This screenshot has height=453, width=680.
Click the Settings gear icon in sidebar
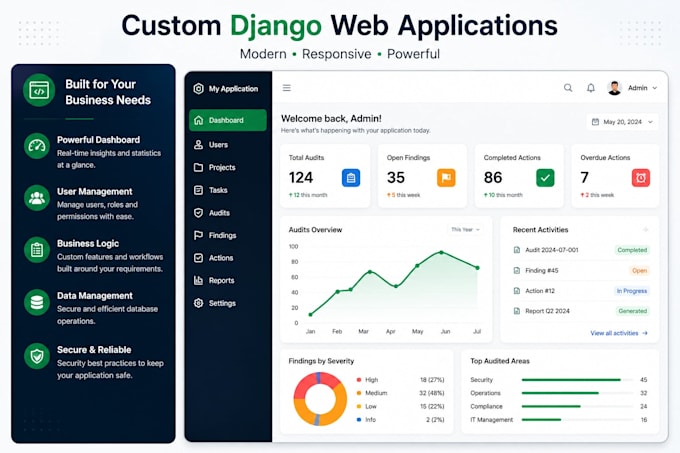198,303
